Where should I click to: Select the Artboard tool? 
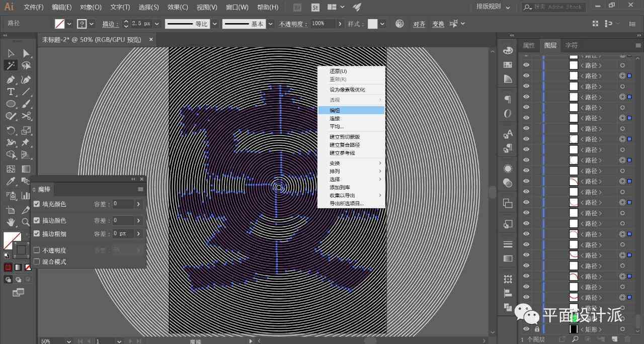(x=11, y=210)
